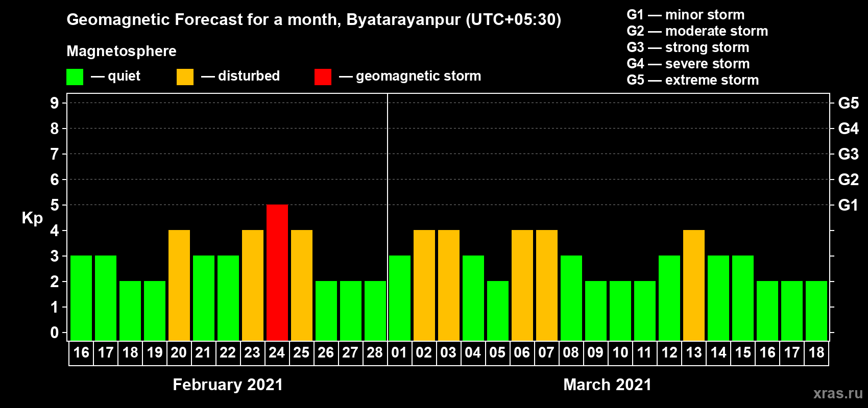Click the 'geomagnetic storm' legend label
Screen dimensions: 868x408
(x=418, y=76)
